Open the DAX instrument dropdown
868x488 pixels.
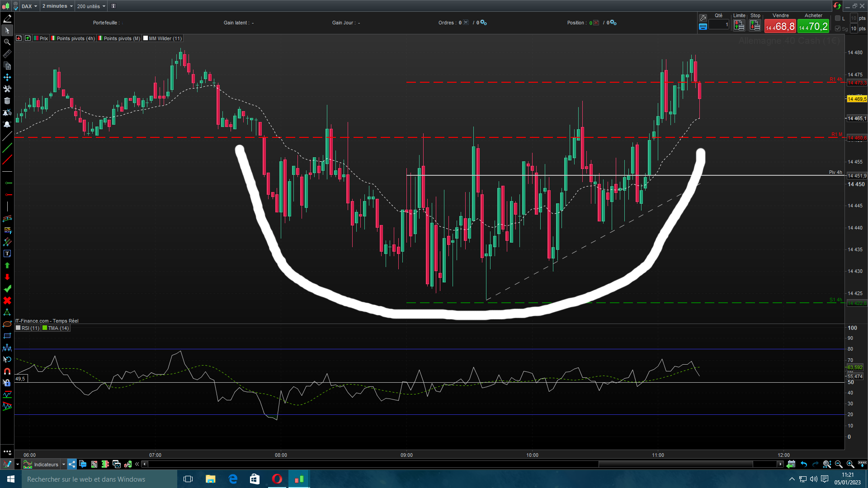click(30, 6)
